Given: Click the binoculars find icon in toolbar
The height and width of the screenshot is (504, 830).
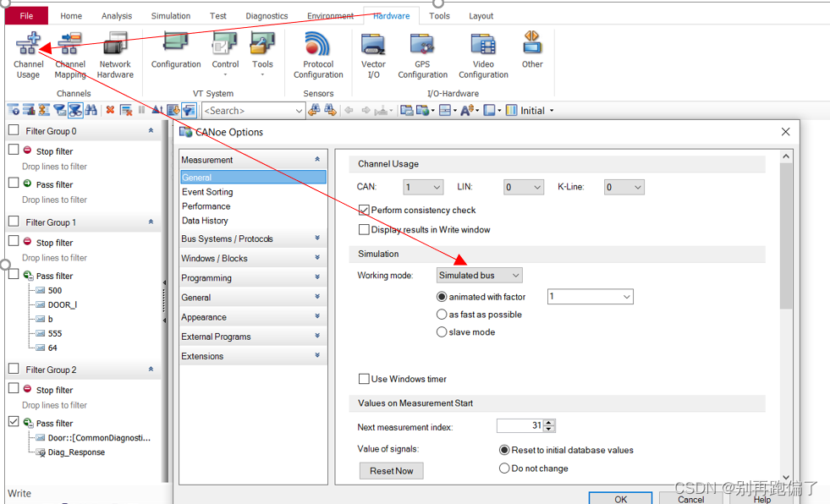Looking at the screenshot, I should [91, 110].
